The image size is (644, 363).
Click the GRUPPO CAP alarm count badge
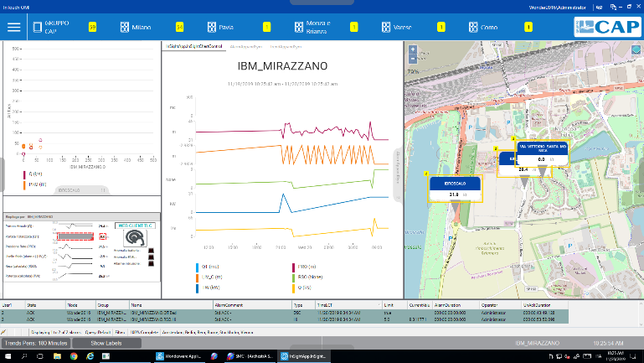92,27
